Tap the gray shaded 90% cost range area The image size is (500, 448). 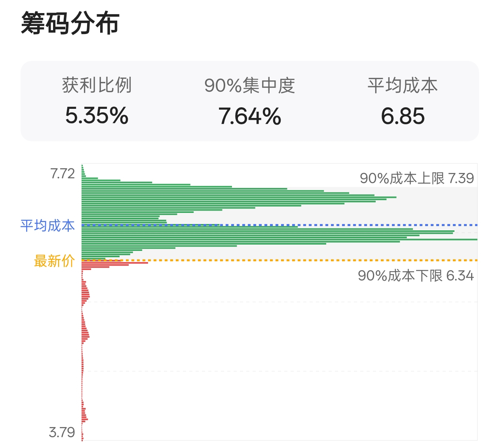coord(279,224)
